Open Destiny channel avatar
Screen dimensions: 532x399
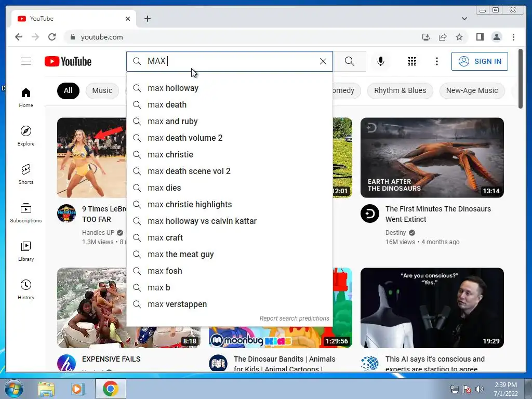[369, 214]
